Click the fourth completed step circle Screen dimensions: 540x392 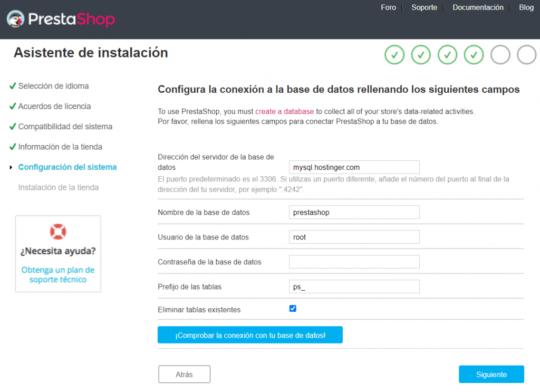click(x=474, y=54)
